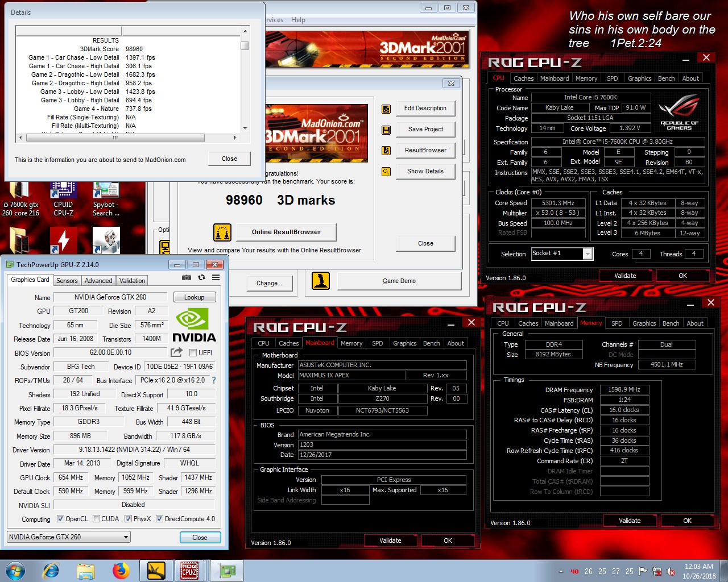Viewport: 728px width, 582px height.
Task: Click the Change... button
Action: (270, 283)
